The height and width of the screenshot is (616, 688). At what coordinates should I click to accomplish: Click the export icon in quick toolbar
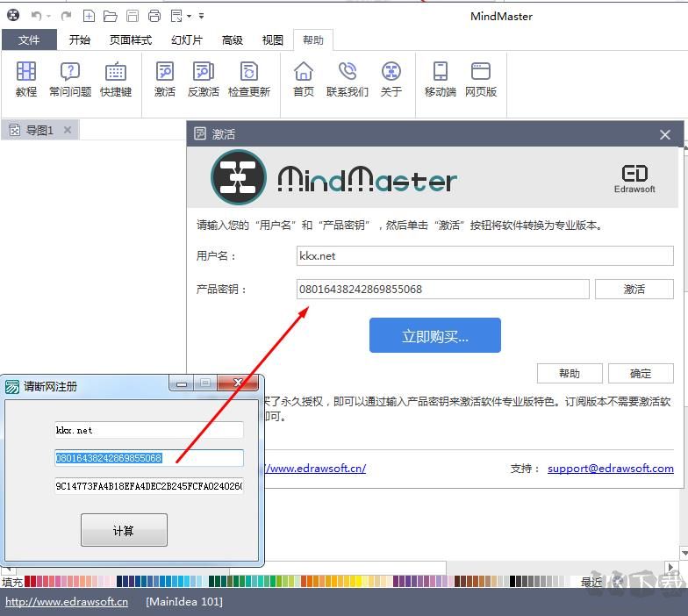click(x=176, y=16)
